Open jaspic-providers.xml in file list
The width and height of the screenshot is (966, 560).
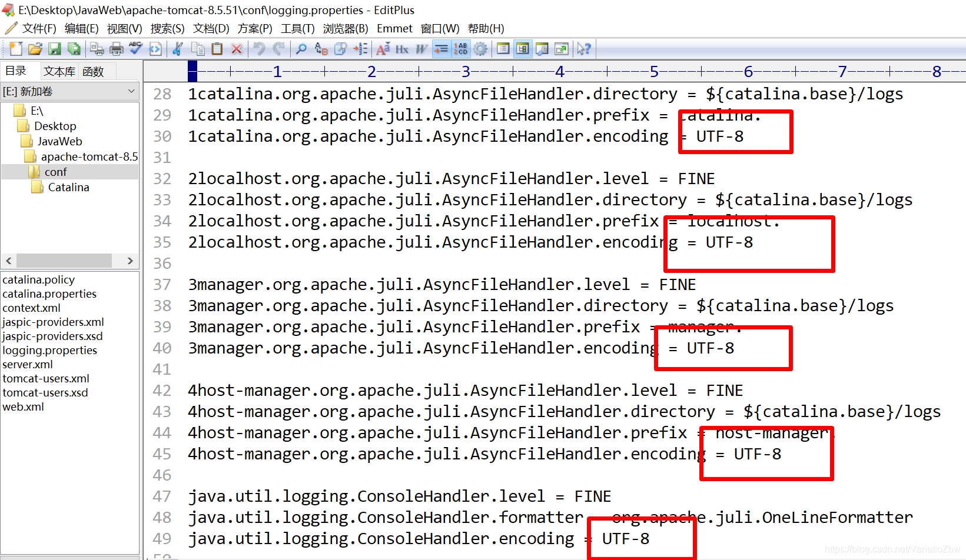[53, 322]
